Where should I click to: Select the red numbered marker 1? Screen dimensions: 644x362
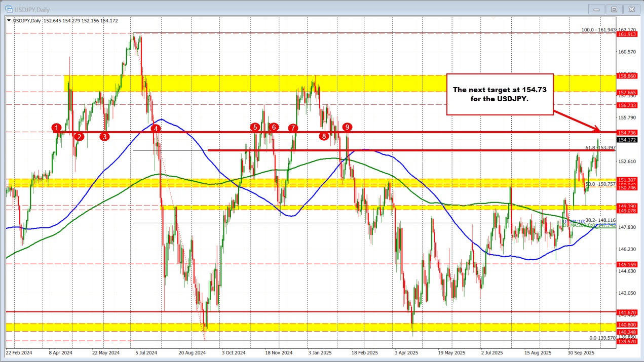[x=57, y=128]
